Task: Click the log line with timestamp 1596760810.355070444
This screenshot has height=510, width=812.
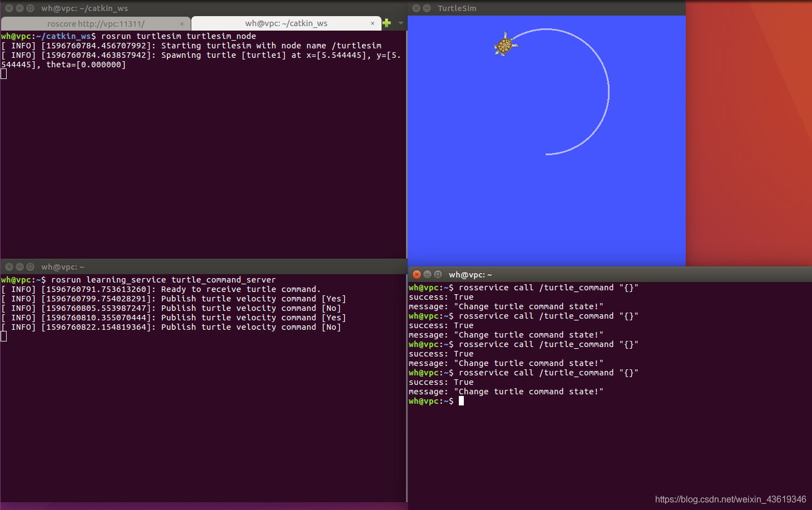Action: pos(174,318)
